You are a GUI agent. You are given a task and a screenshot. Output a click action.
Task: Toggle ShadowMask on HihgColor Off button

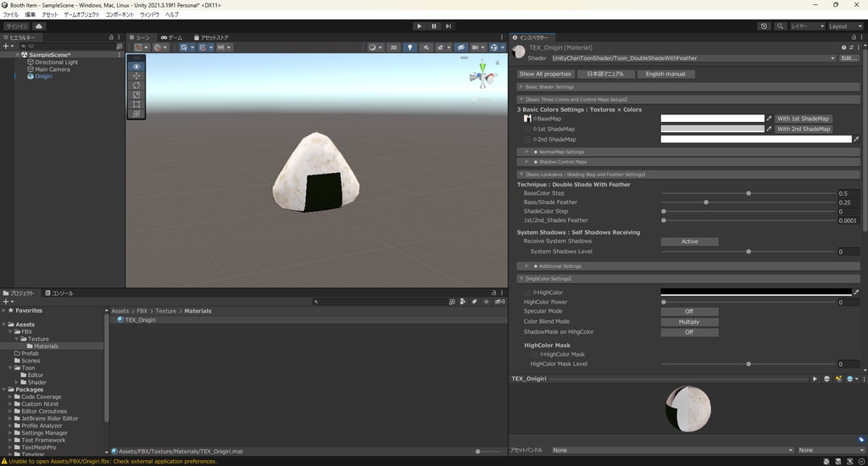pyautogui.click(x=690, y=333)
